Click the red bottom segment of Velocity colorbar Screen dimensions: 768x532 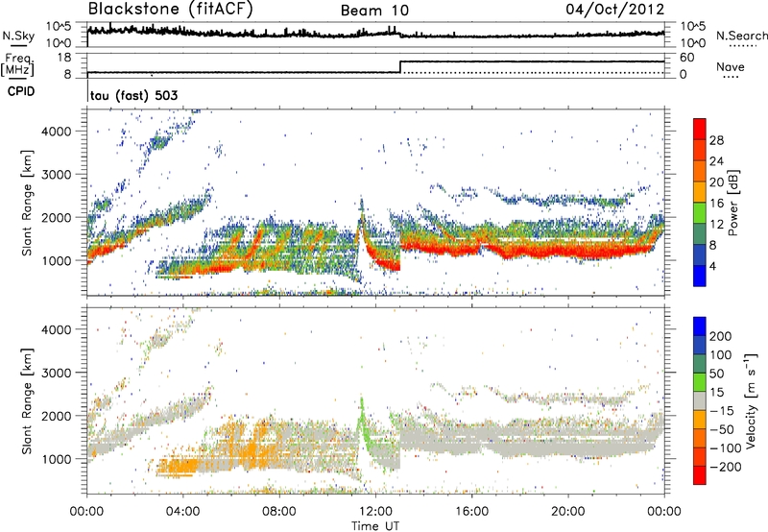[700, 475]
